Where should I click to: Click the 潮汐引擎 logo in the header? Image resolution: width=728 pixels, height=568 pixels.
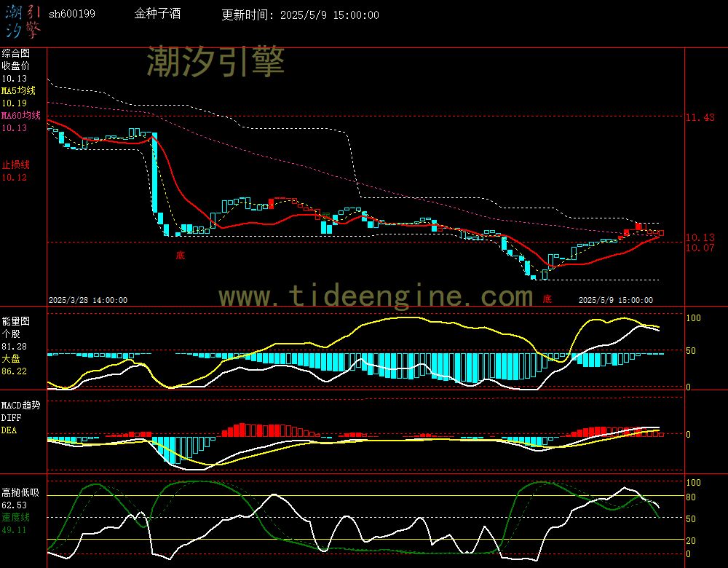coord(23,21)
